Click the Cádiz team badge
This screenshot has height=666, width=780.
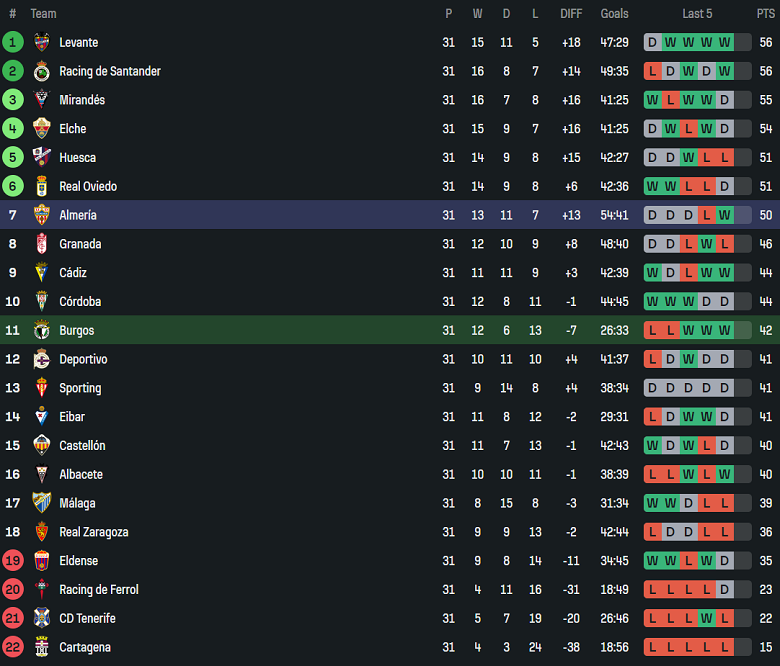[42, 273]
